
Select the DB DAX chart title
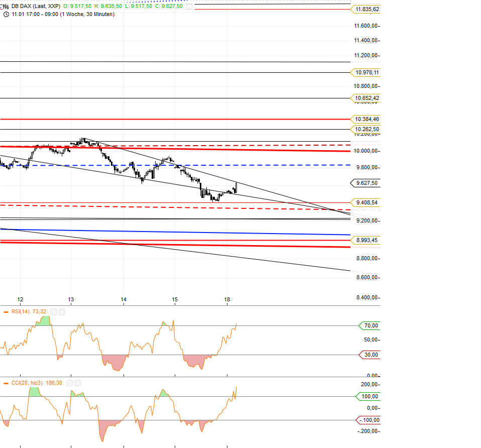[35, 6]
